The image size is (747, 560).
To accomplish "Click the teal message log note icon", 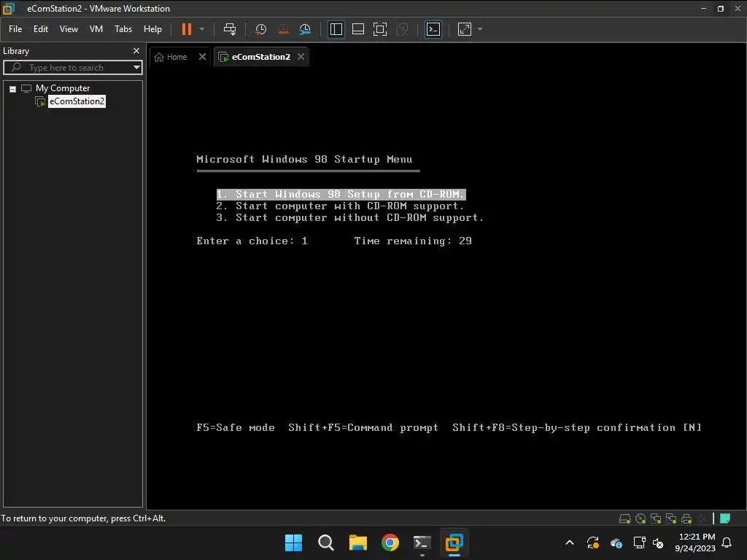I will (x=725, y=518).
